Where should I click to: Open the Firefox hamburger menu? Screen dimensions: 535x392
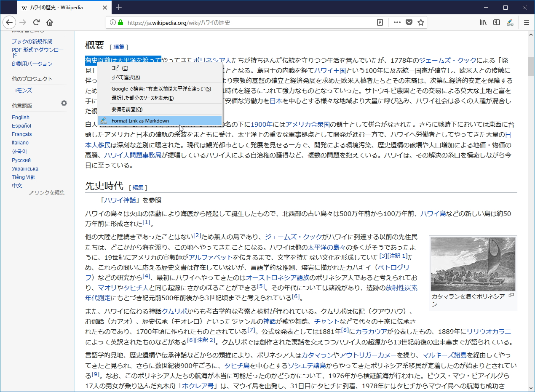pyautogui.click(x=526, y=22)
